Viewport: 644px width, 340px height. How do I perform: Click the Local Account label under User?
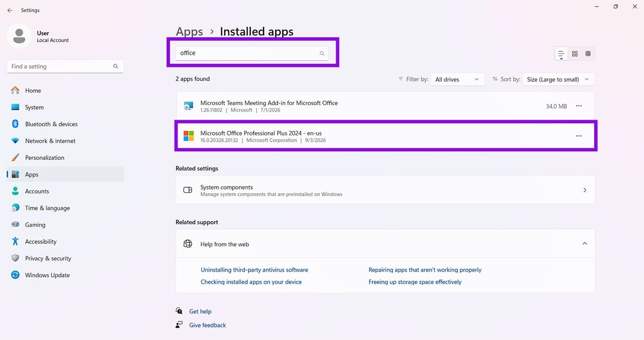coord(53,40)
